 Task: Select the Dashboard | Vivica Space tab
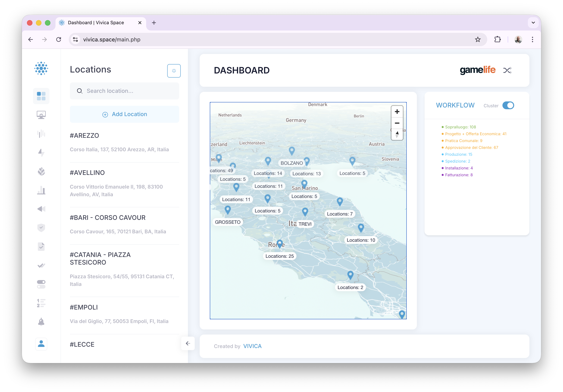(x=101, y=22)
